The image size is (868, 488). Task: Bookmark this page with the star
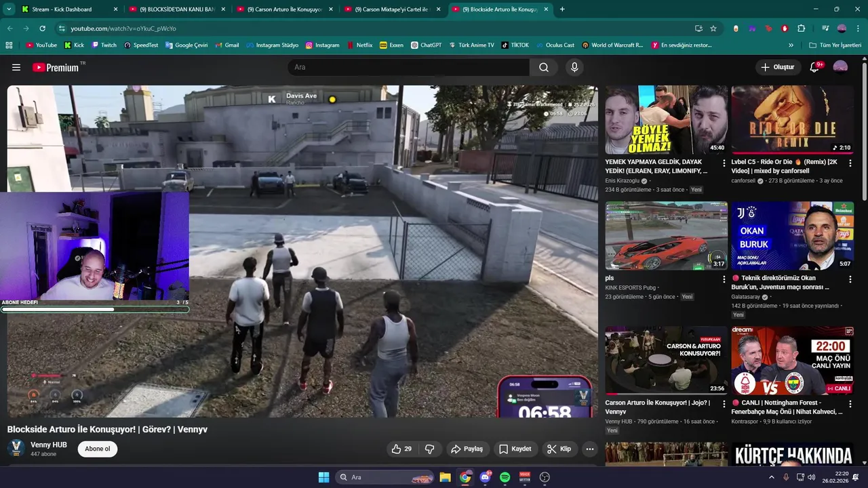pyautogui.click(x=713, y=28)
